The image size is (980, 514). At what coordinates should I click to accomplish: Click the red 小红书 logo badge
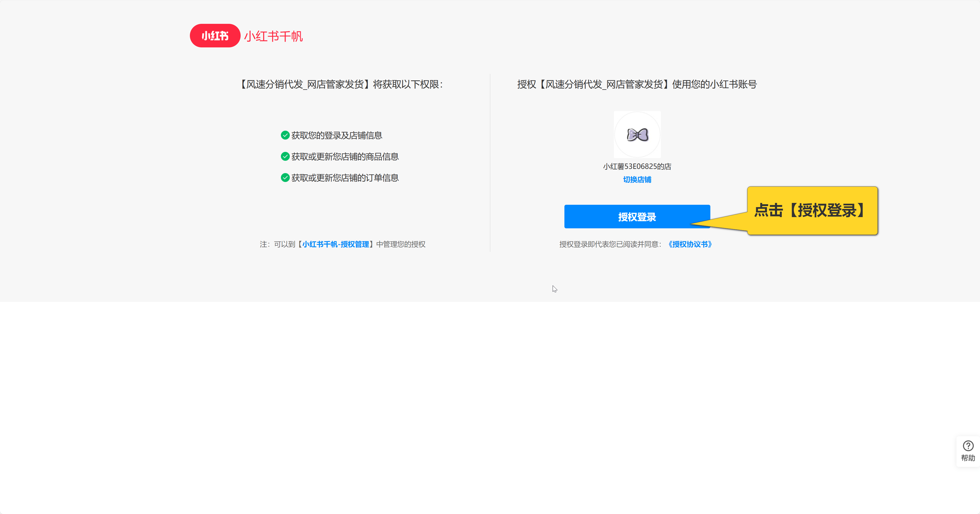(215, 36)
